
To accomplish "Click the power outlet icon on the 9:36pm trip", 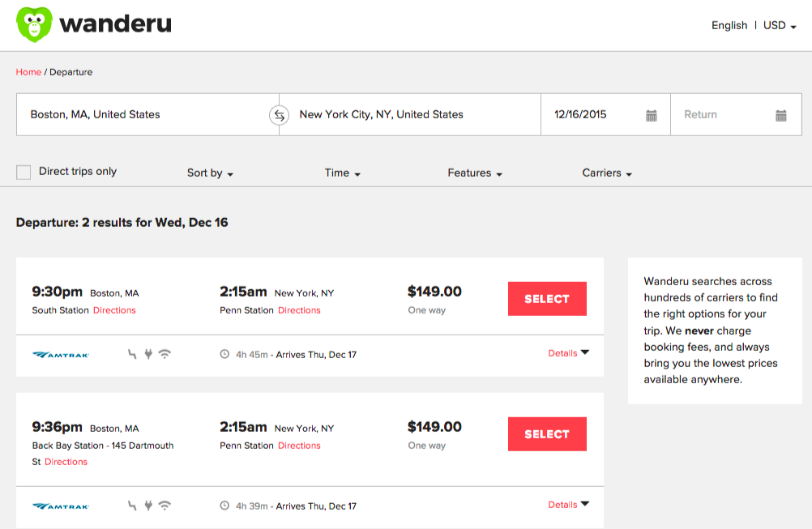I will pyautogui.click(x=148, y=506).
